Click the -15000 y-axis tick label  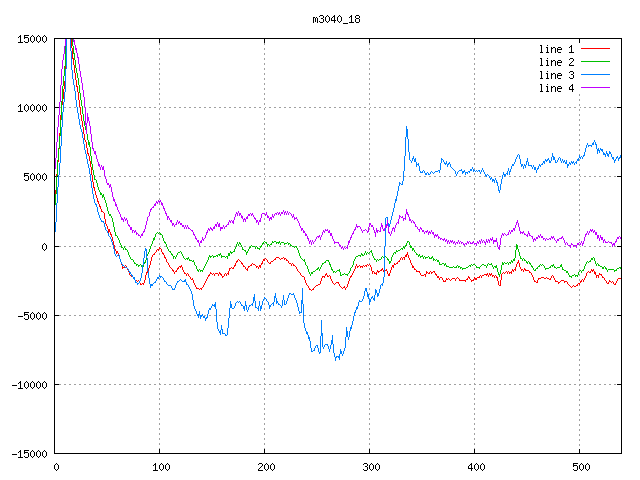(x=29, y=454)
